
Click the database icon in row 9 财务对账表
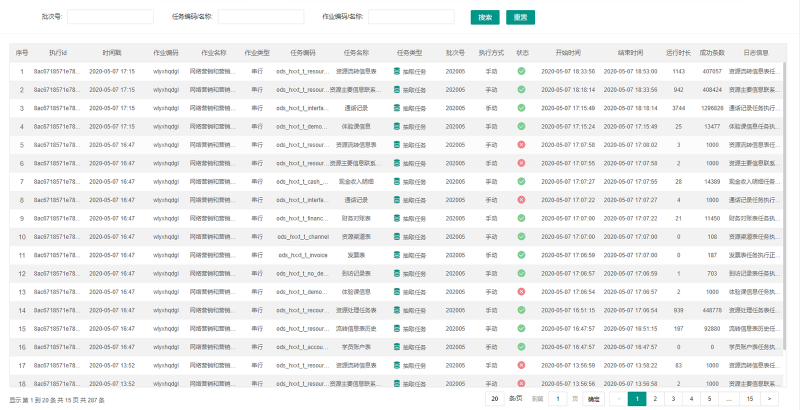396,218
